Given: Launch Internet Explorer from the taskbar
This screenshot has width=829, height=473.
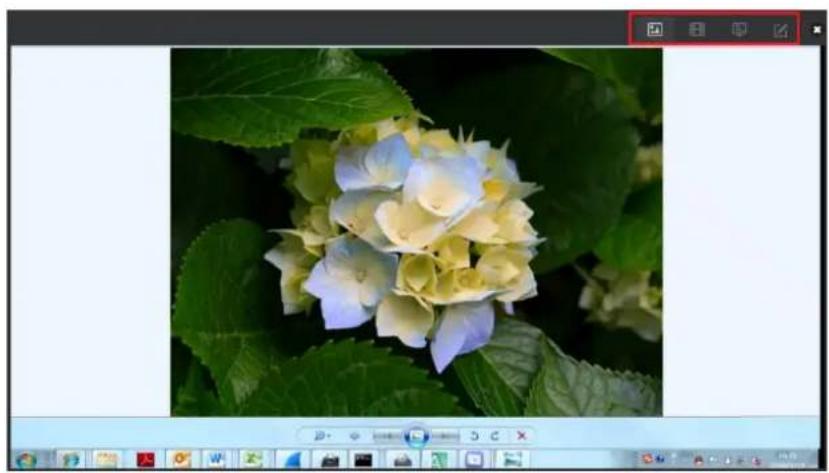Looking at the screenshot, I should point(70,460).
